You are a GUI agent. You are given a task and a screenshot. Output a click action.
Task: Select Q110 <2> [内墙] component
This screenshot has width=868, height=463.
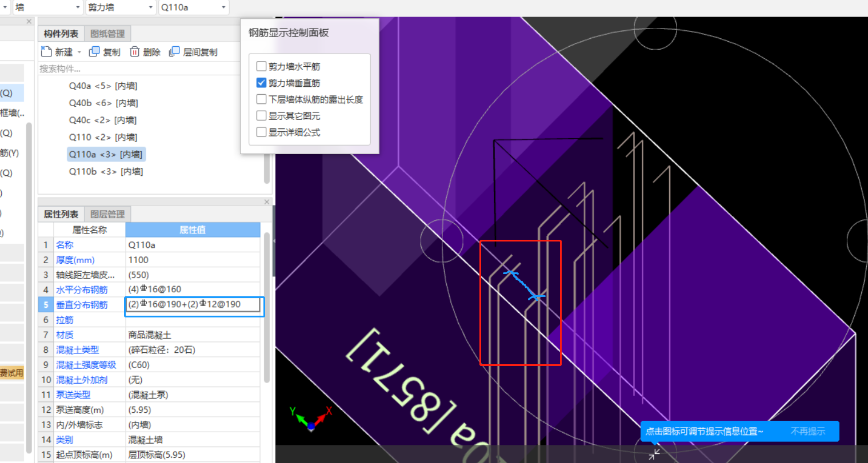103,137
